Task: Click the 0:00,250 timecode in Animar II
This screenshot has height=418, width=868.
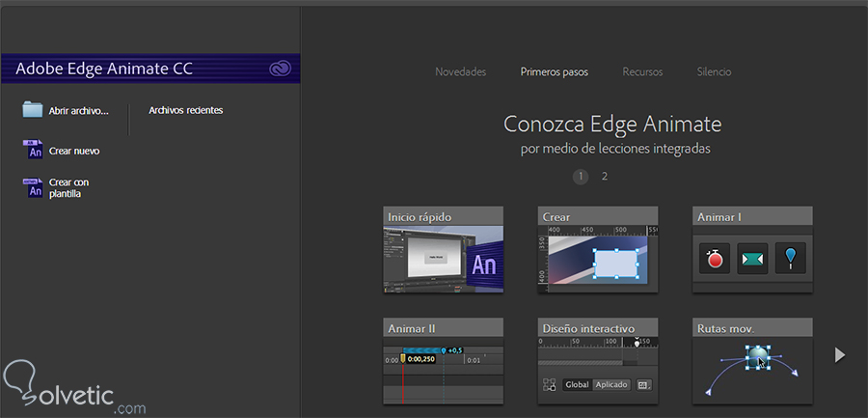Action: point(420,359)
